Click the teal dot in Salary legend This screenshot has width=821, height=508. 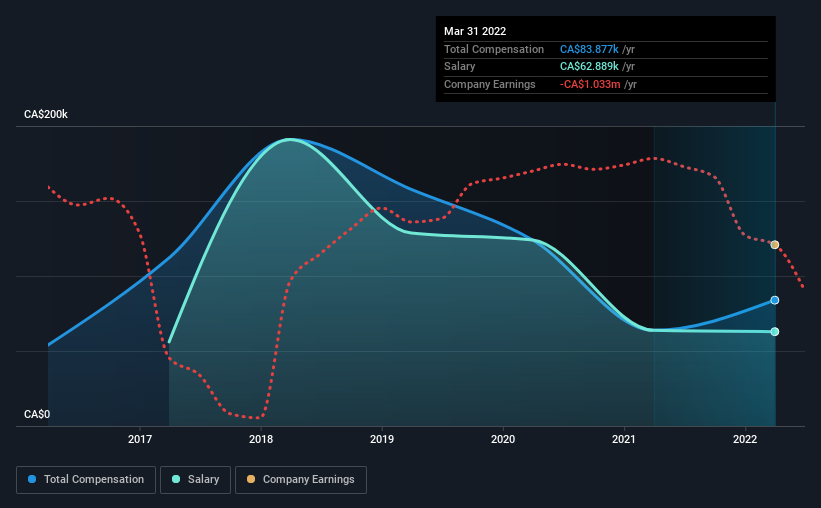(176, 479)
